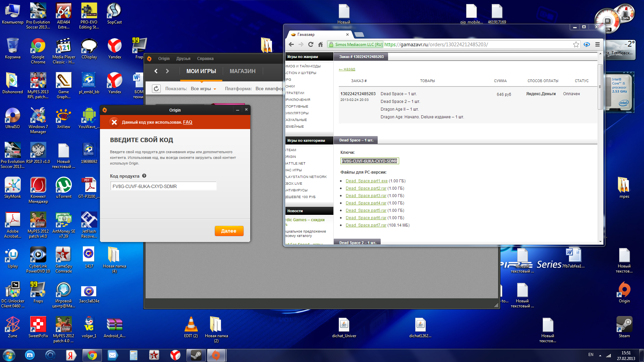This screenshot has width=644, height=362.
Task: Switch to the МАГАЗИН tab in Origin
Action: pyautogui.click(x=243, y=71)
